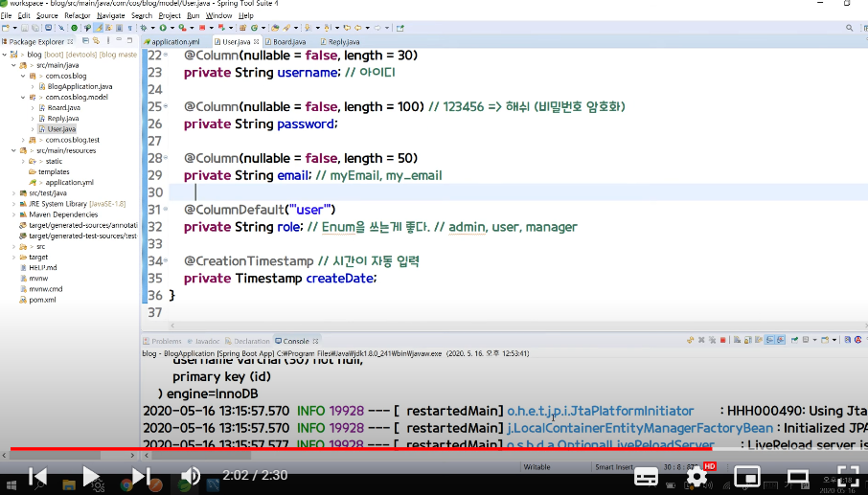Screen dimensions: 868x495
Task: Switch to the Board.java editor tab
Action: point(289,42)
